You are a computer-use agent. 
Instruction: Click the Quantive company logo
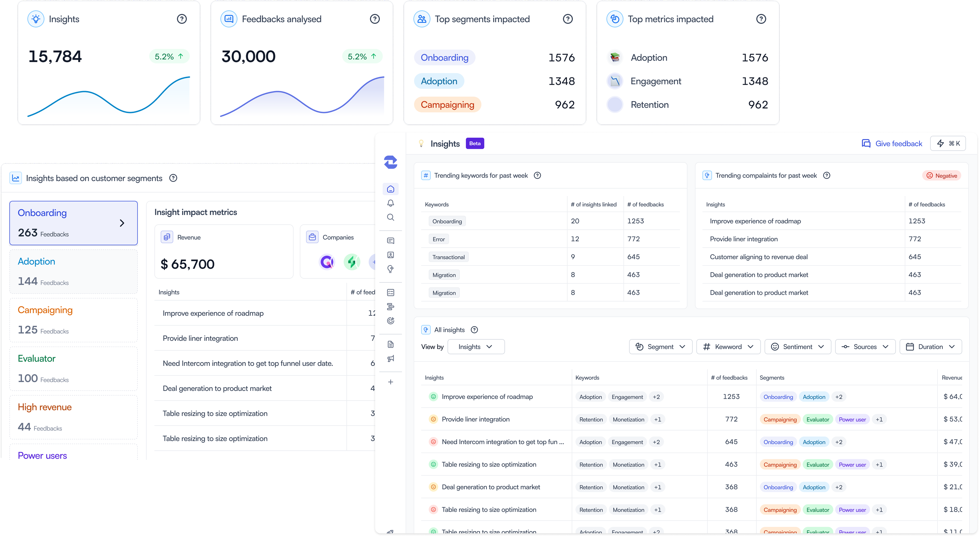click(327, 262)
